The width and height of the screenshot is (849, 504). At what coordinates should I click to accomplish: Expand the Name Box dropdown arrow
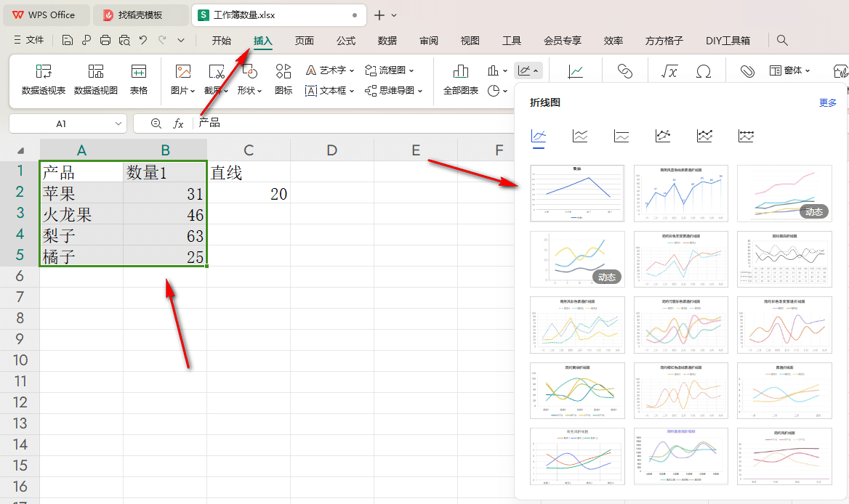(x=118, y=124)
